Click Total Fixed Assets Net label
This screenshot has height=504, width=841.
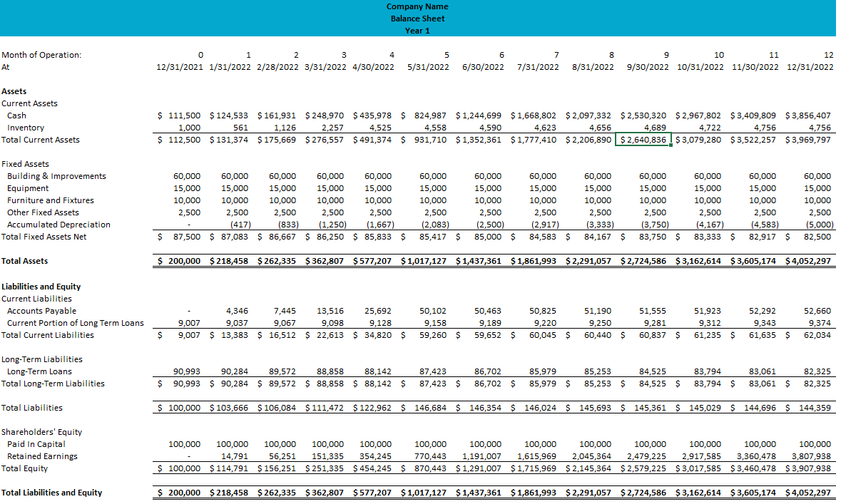coord(44,237)
